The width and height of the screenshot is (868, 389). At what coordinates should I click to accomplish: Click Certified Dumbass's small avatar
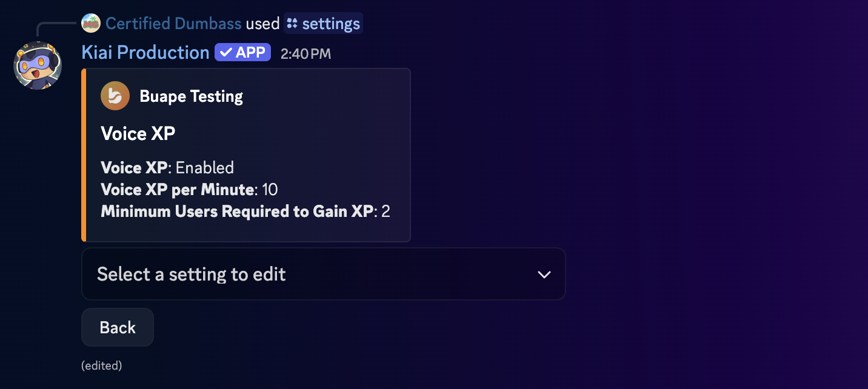(x=90, y=24)
